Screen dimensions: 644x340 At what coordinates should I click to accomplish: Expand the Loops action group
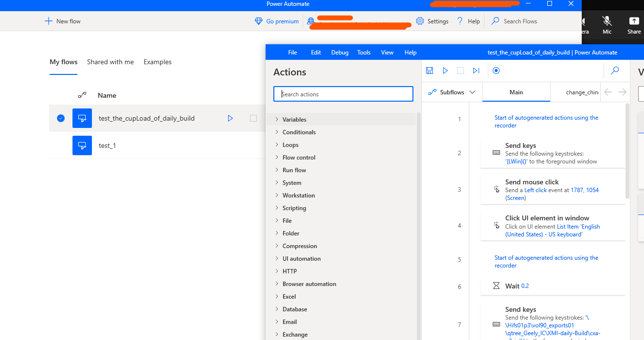[277, 145]
